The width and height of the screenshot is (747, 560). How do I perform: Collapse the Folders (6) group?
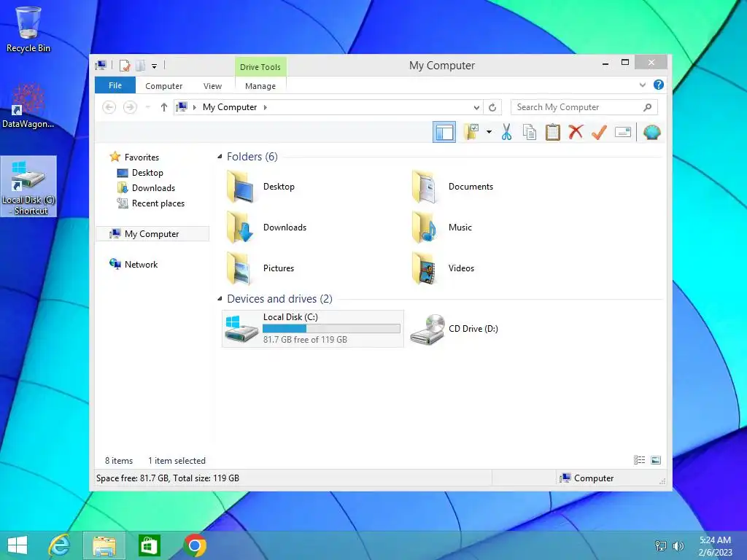coord(220,157)
